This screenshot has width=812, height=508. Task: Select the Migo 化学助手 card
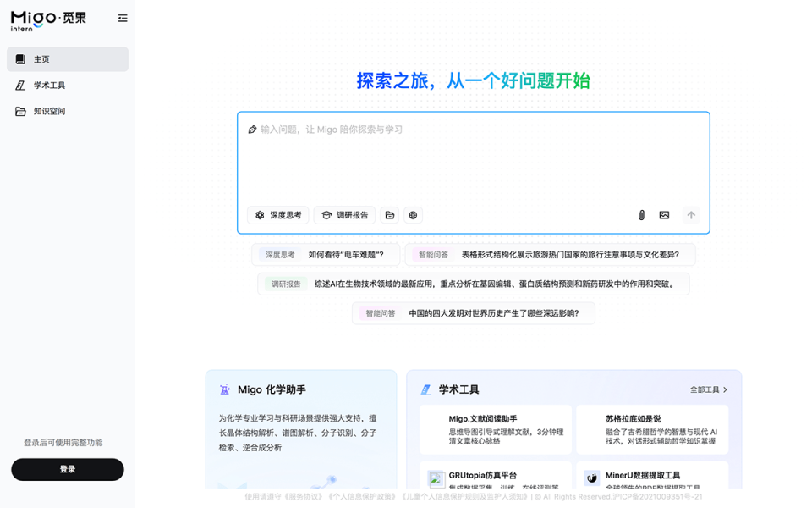pyautogui.click(x=301, y=423)
